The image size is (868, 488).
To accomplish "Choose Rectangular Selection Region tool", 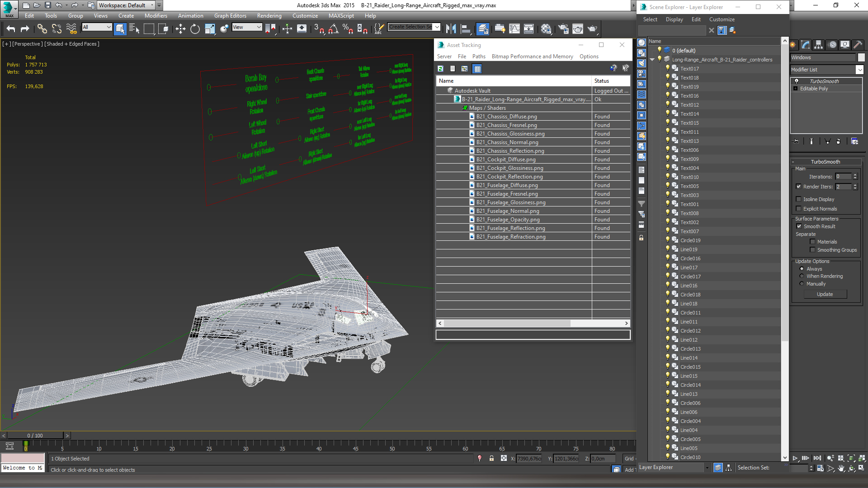I will tap(149, 29).
